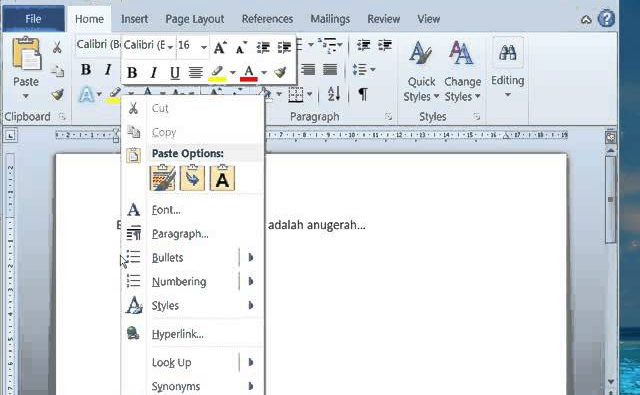This screenshot has width=640, height=395.
Task: Click the Multilevel List icon in ribbon
Action: 328,45
